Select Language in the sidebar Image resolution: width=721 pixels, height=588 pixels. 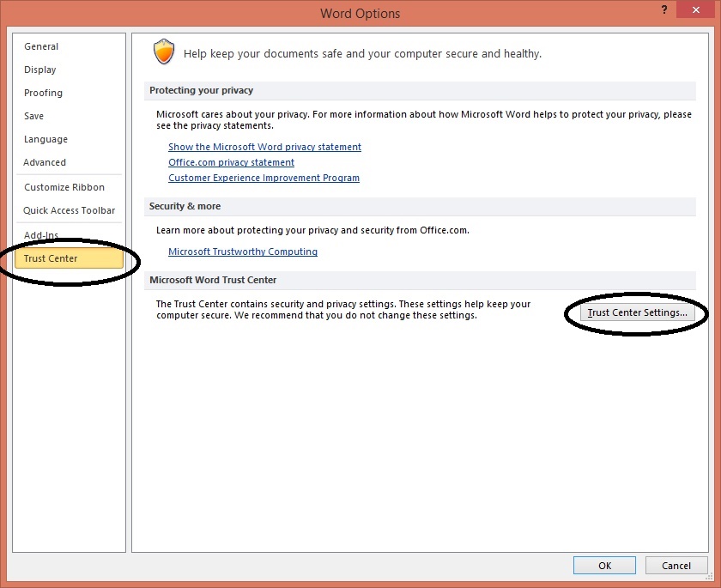45,139
